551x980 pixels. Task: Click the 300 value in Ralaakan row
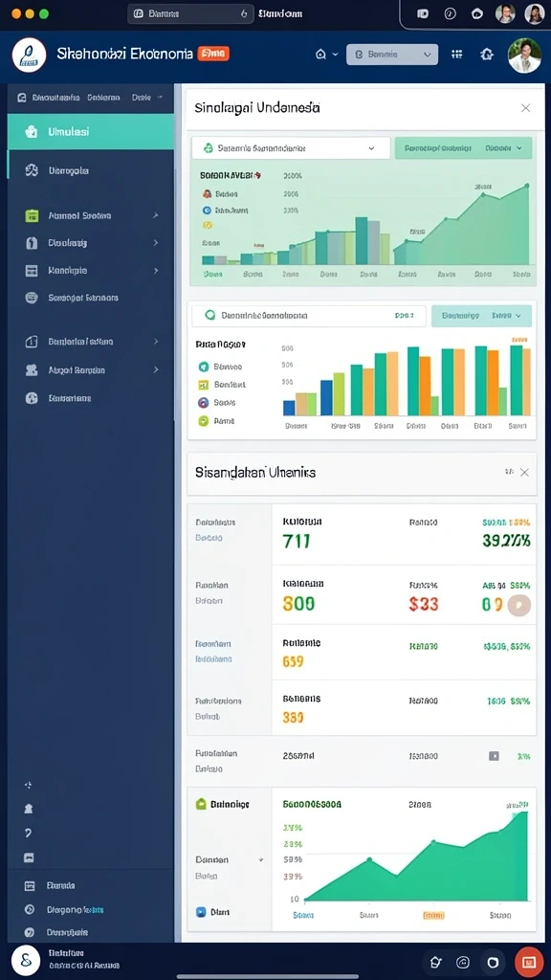[298, 604]
